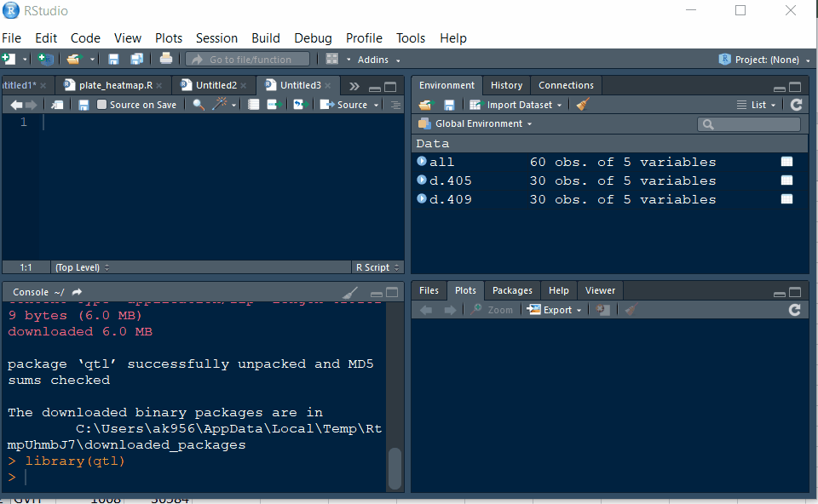818x504 pixels.
Task: Open Find/Replace with the magnifier icon
Action: coord(199,105)
